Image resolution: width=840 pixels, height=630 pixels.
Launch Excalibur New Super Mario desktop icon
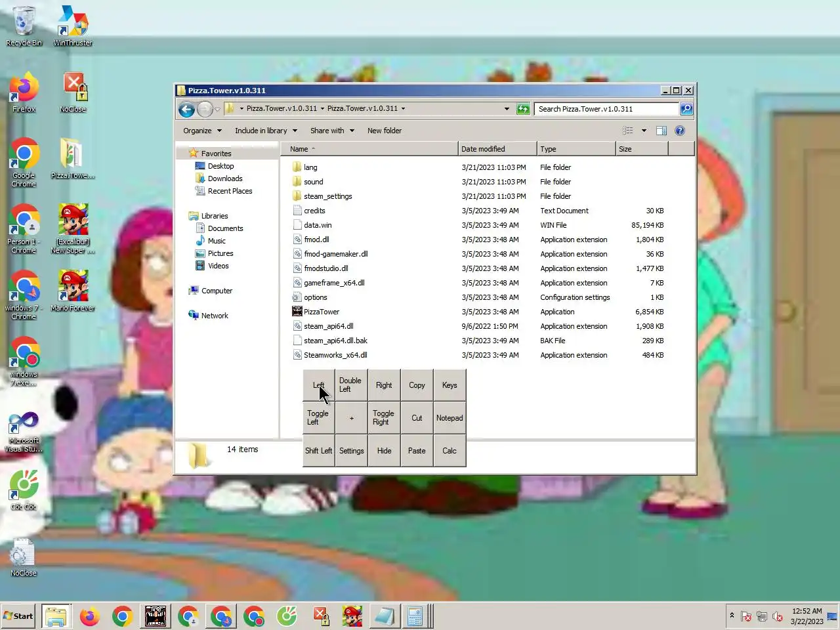tap(73, 228)
